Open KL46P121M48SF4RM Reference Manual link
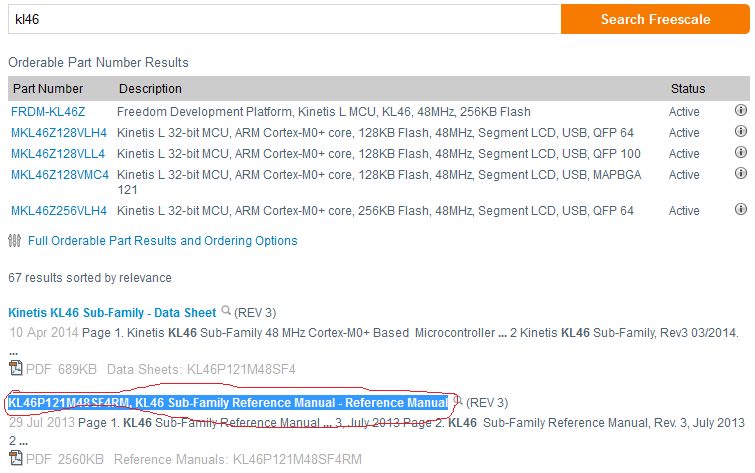This screenshot has width=755, height=473. pyautogui.click(x=228, y=403)
